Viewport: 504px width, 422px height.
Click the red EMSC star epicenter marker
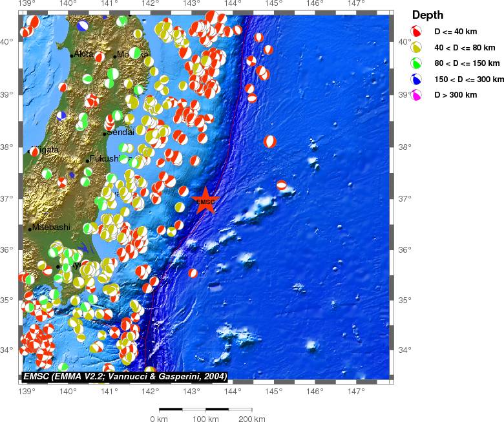click(x=205, y=201)
